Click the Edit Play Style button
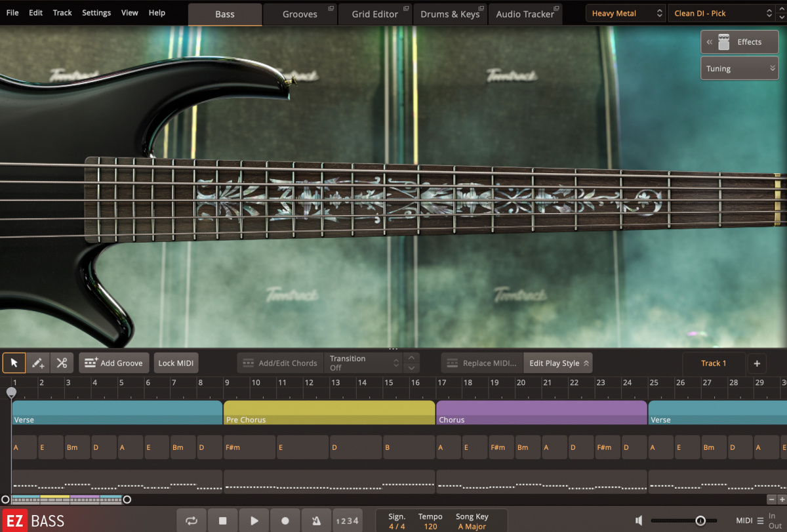 click(557, 363)
